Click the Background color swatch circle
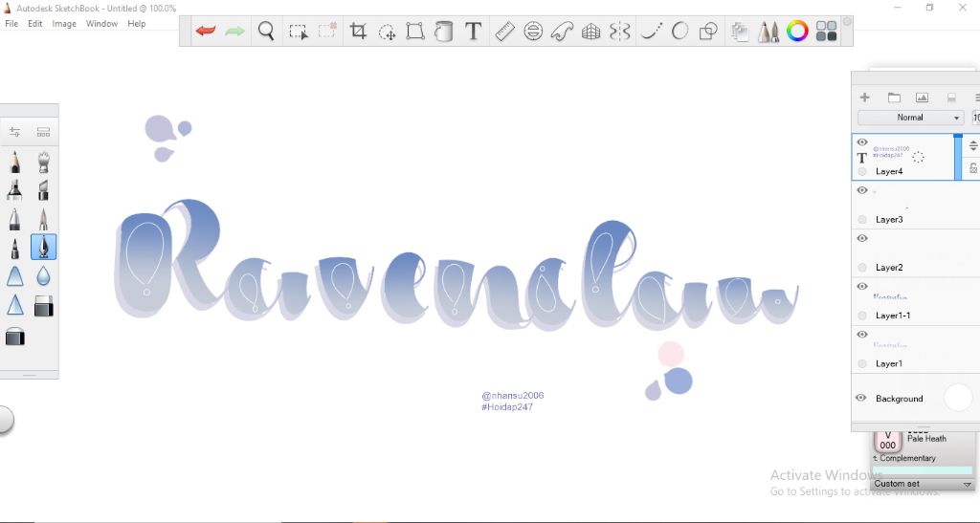This screenshot has height=523, width=980. 958,398
